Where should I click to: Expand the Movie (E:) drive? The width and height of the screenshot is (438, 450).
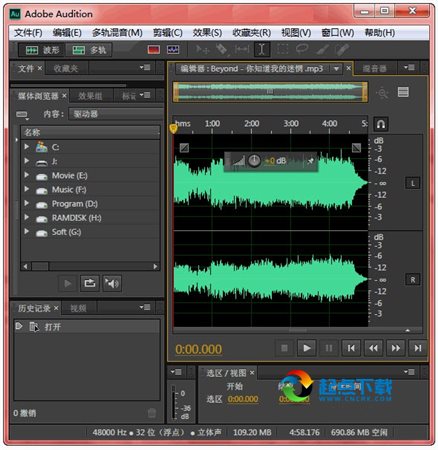coord(27,175)
